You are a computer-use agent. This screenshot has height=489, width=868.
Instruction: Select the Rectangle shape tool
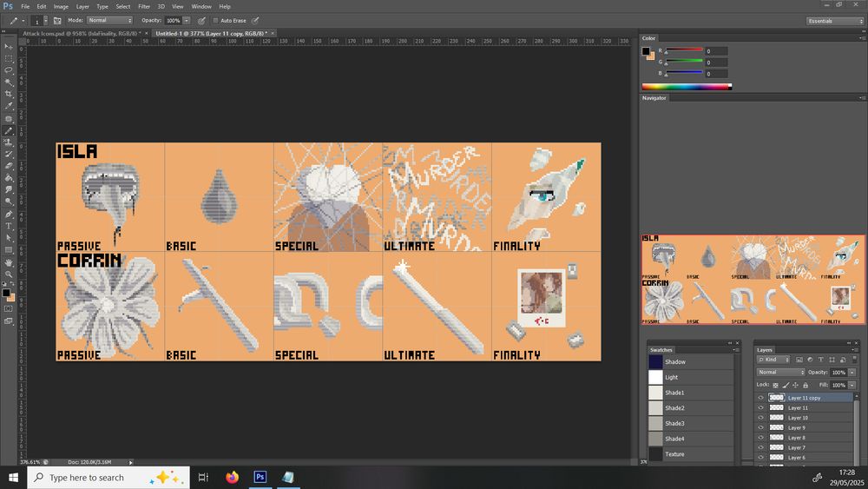point(9,250)
